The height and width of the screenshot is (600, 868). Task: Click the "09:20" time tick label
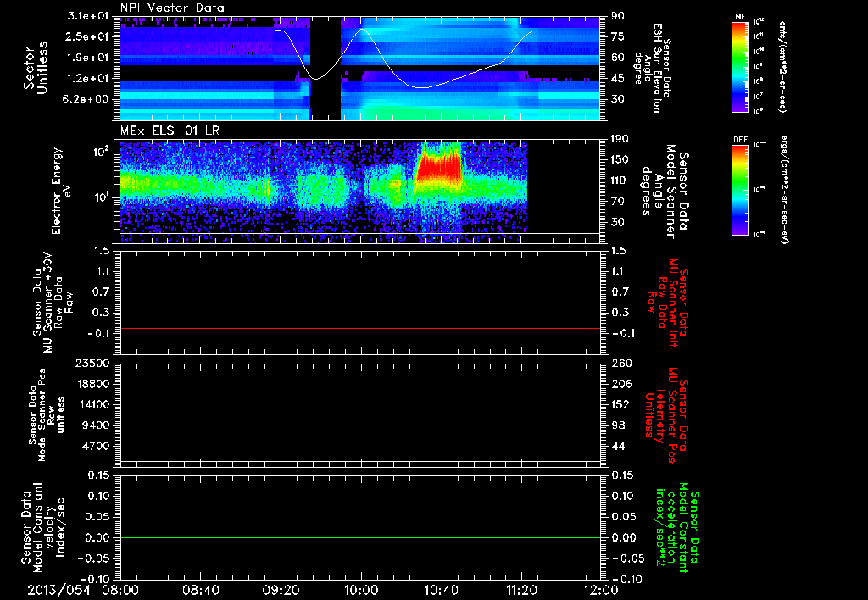click(x=281, y=590)
